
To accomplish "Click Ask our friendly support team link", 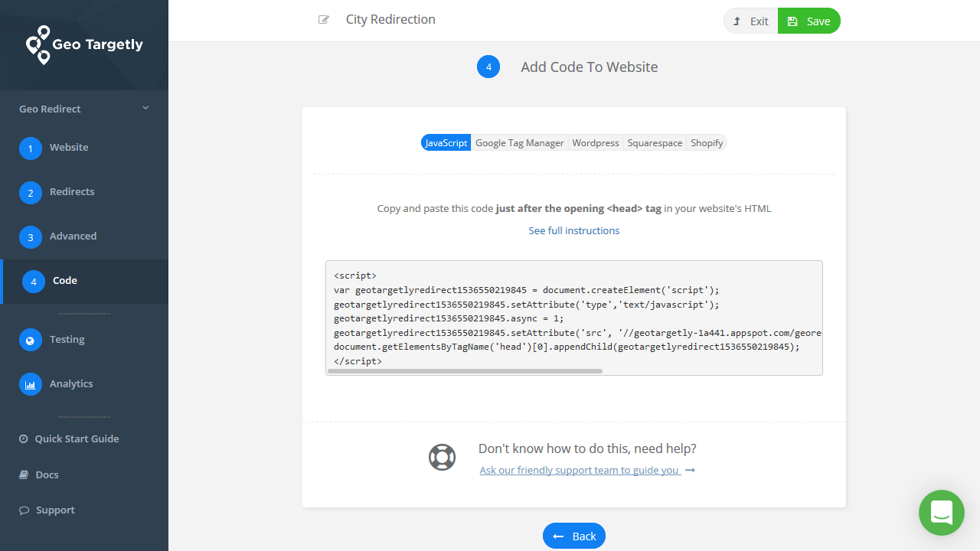I will point(587,470).
